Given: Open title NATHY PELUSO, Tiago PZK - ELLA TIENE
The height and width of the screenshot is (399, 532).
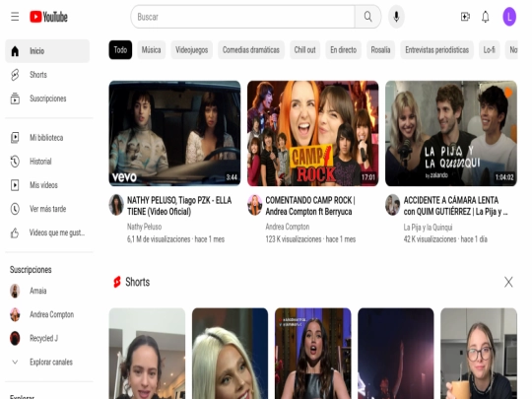Looking at the screenshot, I should [179, 206].
